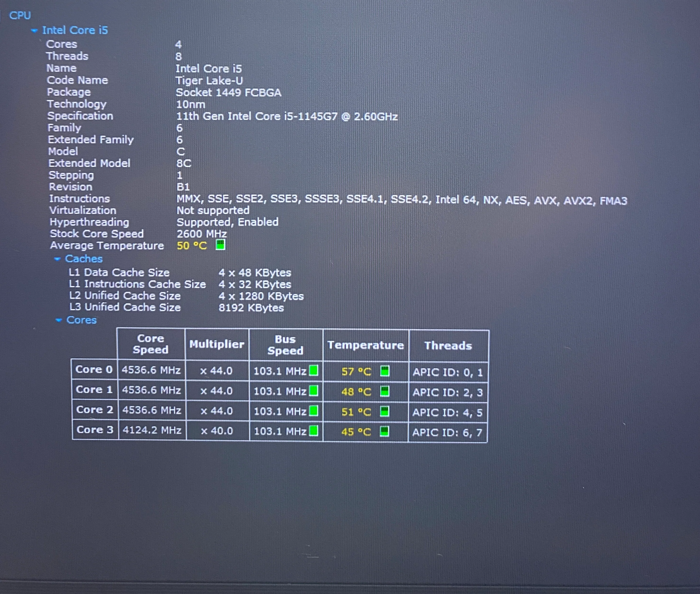Select the 'Core 1' row label
Image resolution: width=700 pixels, height=594 pixels.
coord(94,390)
